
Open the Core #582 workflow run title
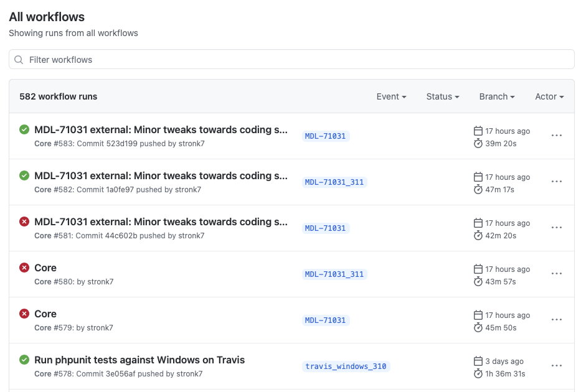click(x=161, y=176)
